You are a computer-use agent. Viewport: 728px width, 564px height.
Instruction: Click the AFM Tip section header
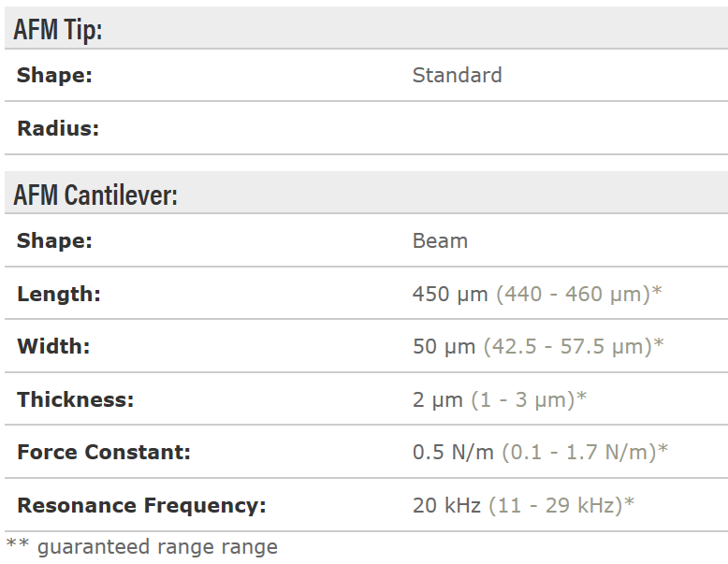pyautogui.click(x=58, y=30)
